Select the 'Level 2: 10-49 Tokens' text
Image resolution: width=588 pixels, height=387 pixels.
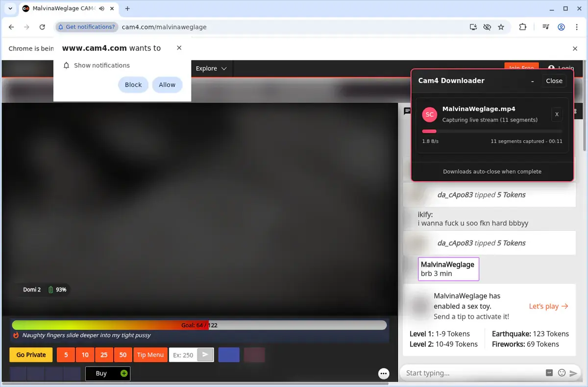pos(443,344)
